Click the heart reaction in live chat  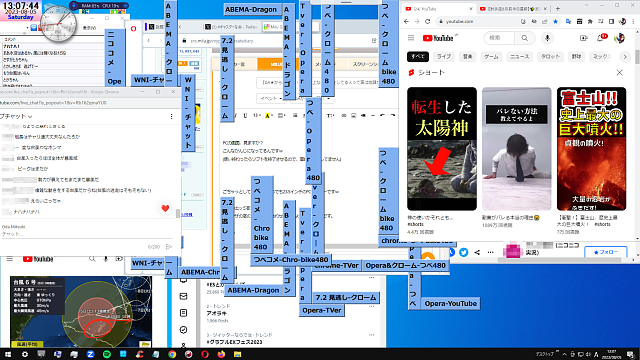(165, 208)
